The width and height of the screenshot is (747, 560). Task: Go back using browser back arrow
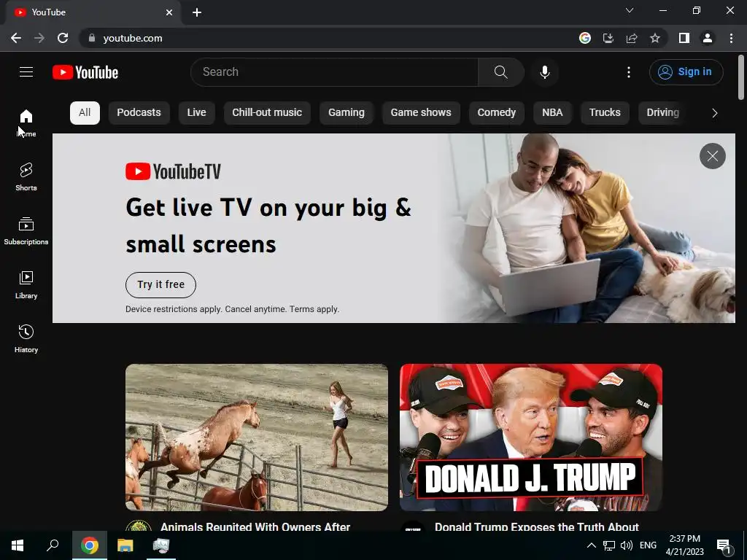(16, 38)
